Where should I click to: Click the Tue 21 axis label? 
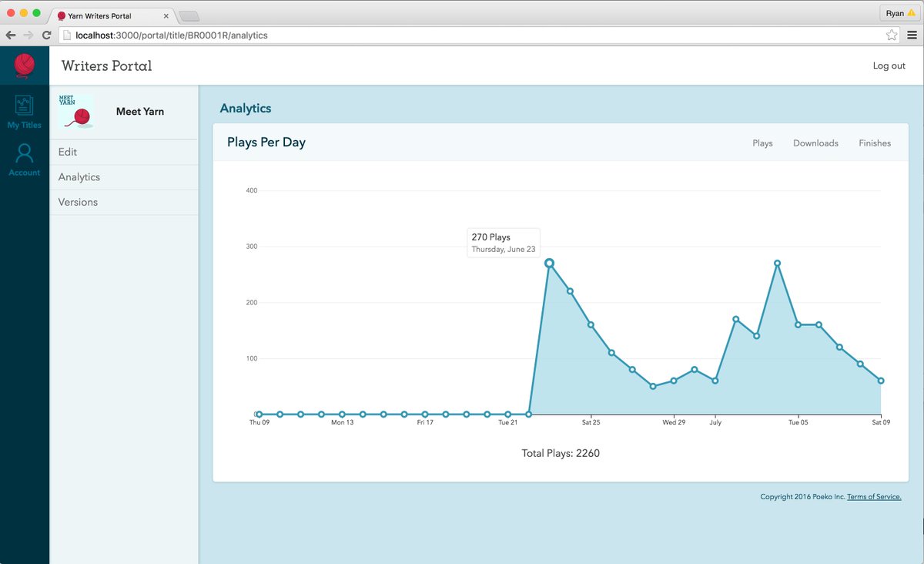click(508, 422)
